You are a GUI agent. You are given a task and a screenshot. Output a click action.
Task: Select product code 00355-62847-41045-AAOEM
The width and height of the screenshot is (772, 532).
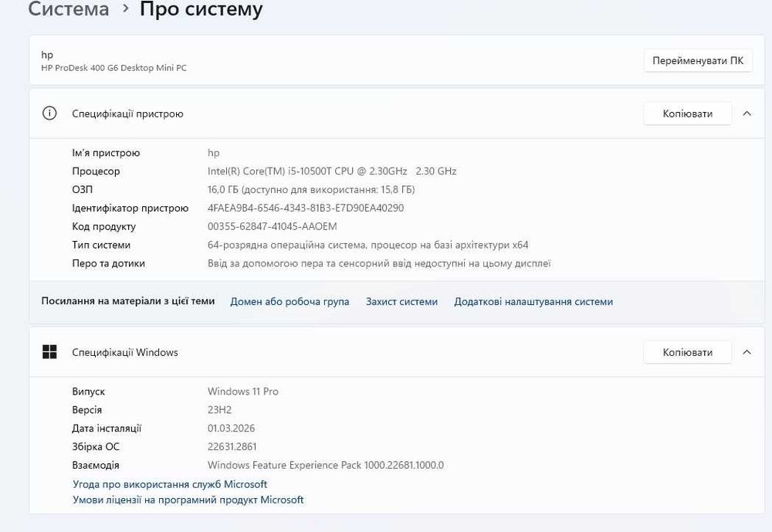tap(273, 226)
